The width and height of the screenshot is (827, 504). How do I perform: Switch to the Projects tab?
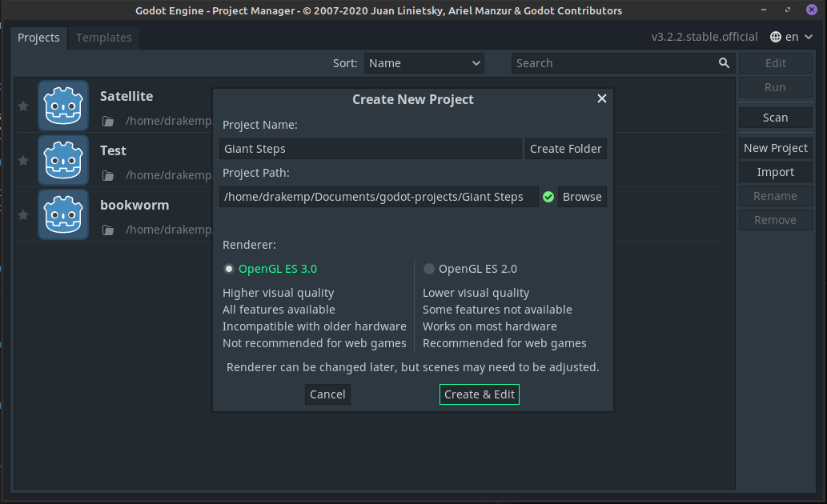(x=38, y=38)
